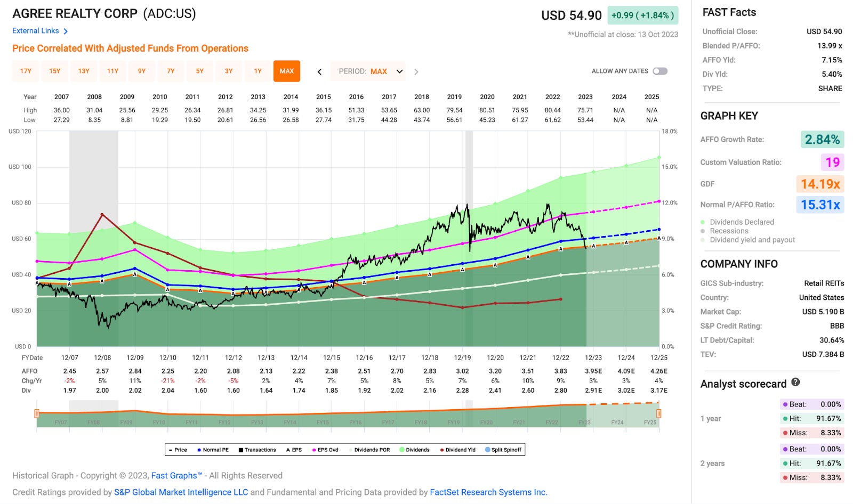This screenshot has width=853, height=504.
Task: Click the Custom Valuation Ratio 19 swatch
Action: point(832,162)
